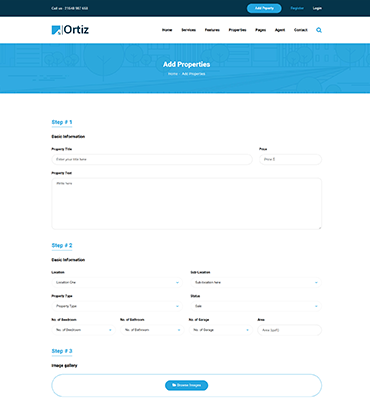Open the Properties menu item
The width and height of the screenshot is (370, 400).
click(x=237, y=30)
